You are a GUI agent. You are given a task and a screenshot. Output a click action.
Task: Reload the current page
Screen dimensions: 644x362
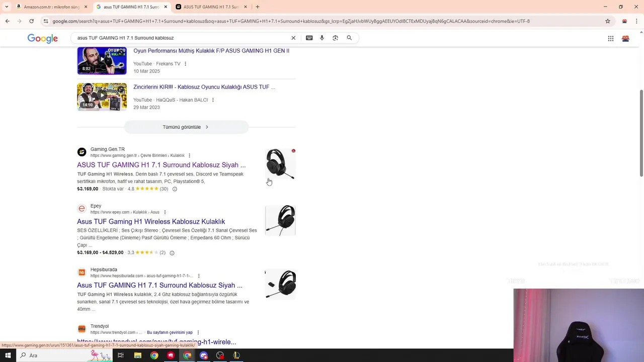point(31,21)
